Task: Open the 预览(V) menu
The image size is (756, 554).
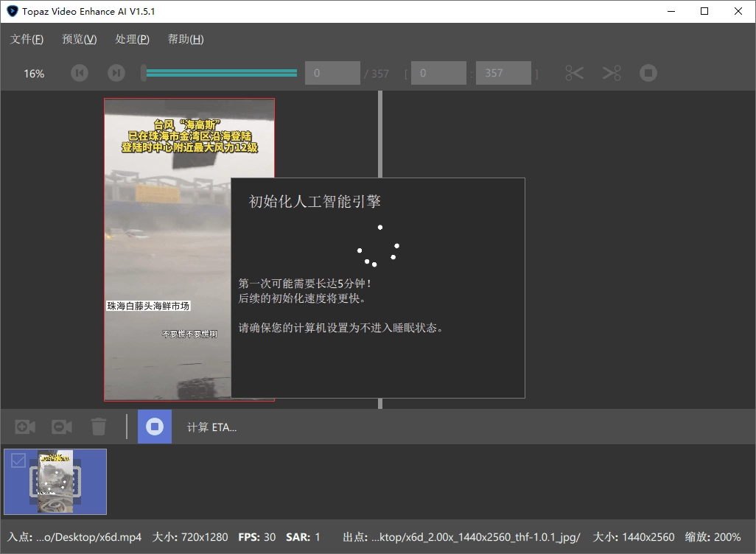Action: click(79, 39)
